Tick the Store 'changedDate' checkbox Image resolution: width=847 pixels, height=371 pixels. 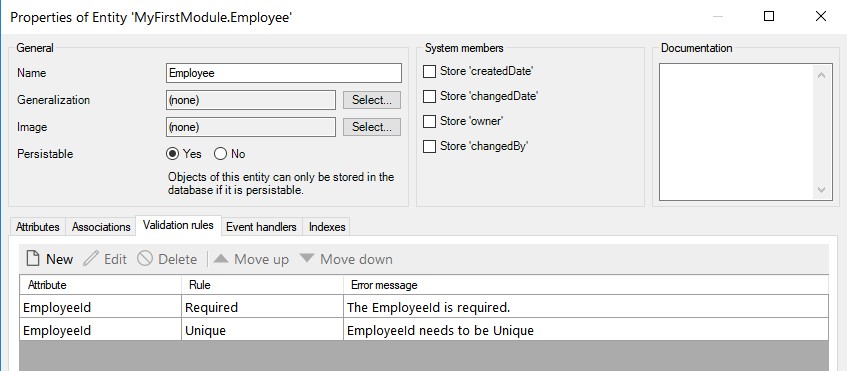pyautogui.click(x=429, y=96)
